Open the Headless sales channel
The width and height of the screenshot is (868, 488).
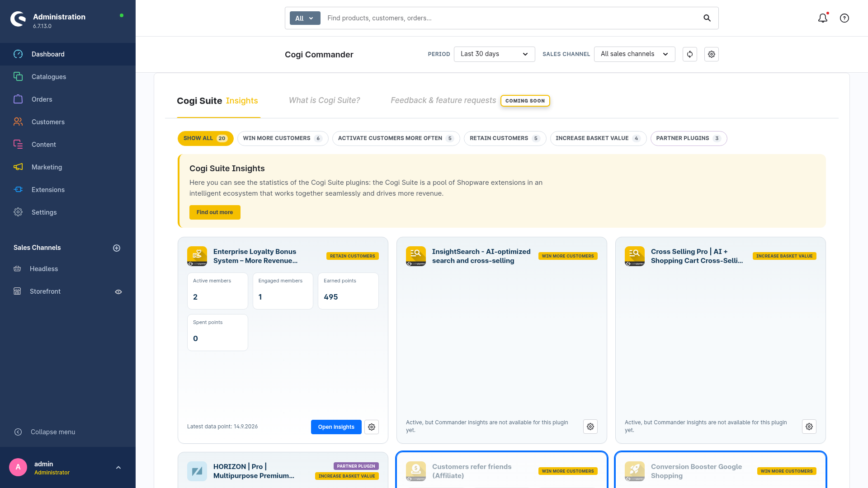44,269
